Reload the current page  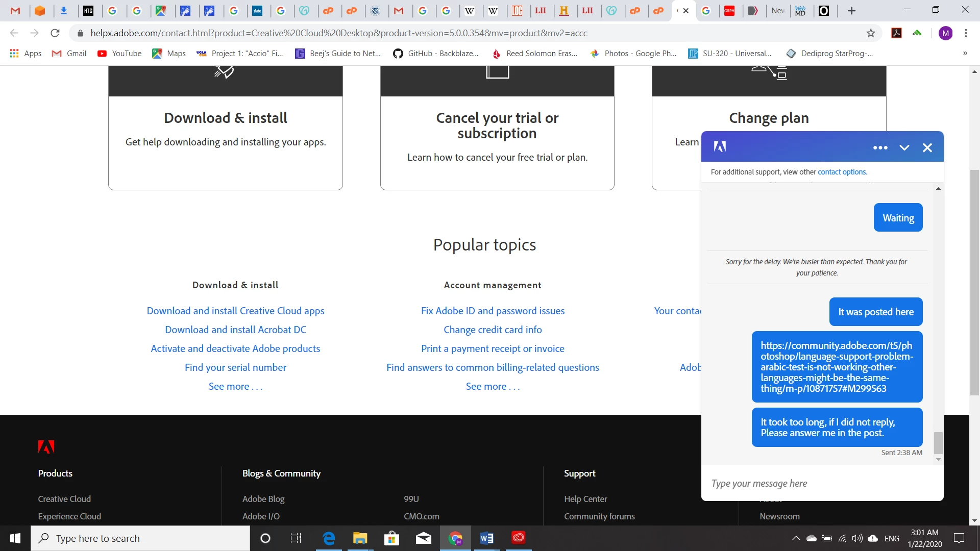tap(55, 33)
